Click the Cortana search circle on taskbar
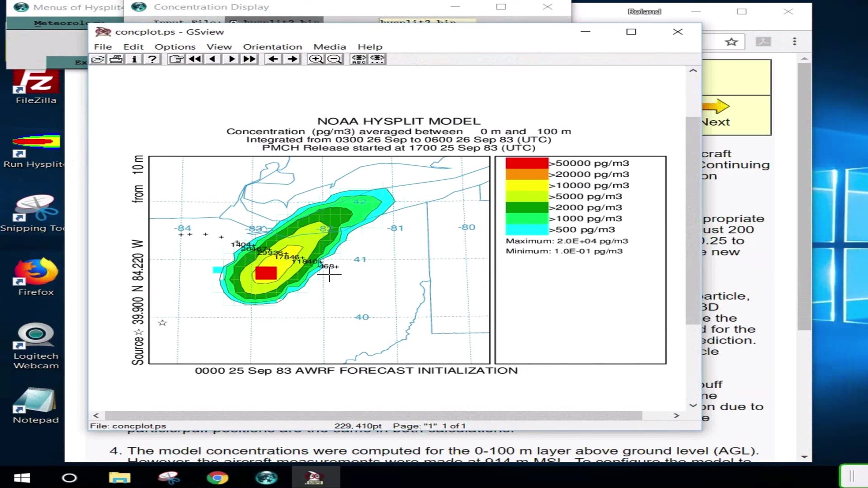868x488 pixels. [69, 478]
